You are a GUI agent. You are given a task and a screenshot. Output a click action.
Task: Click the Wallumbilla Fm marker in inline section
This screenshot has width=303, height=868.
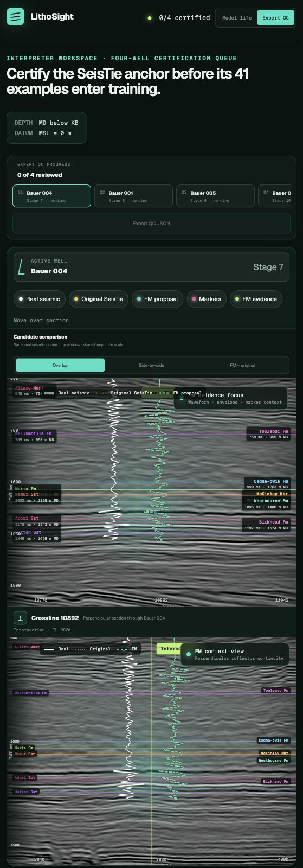pyautogui.click(x=34, y=437)
